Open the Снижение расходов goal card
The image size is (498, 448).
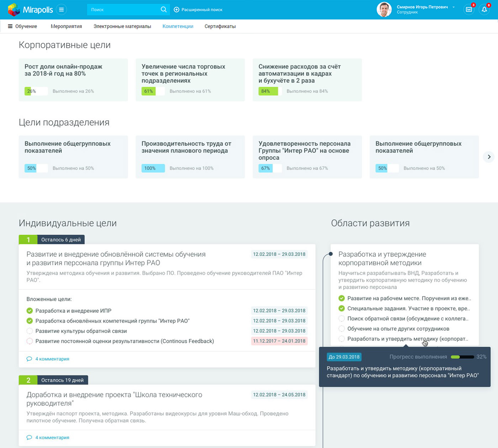coord(307,80)
